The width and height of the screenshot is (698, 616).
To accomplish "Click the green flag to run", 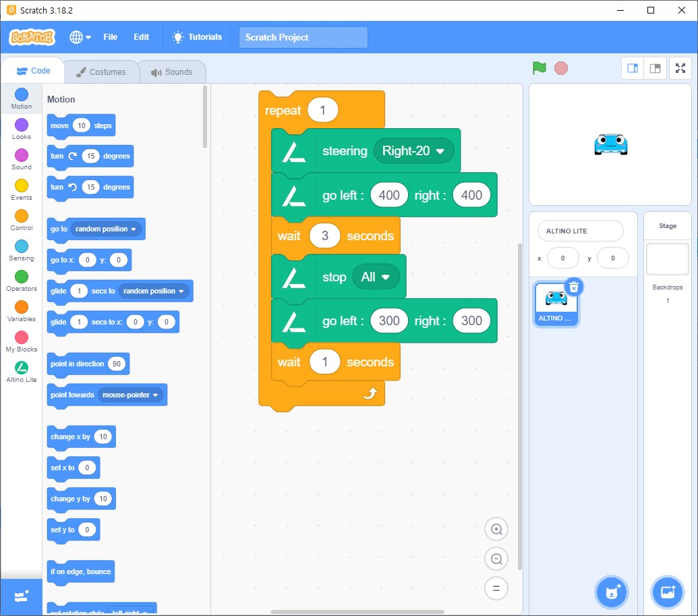I will (x=539, y=68).
